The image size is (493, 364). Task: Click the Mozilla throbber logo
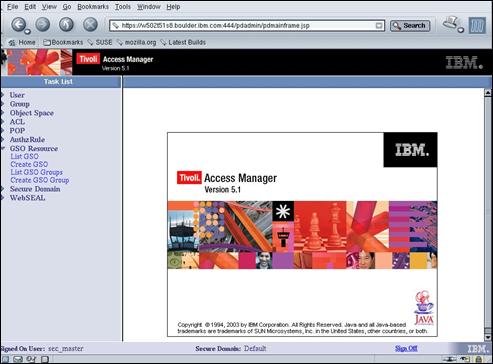477,25
